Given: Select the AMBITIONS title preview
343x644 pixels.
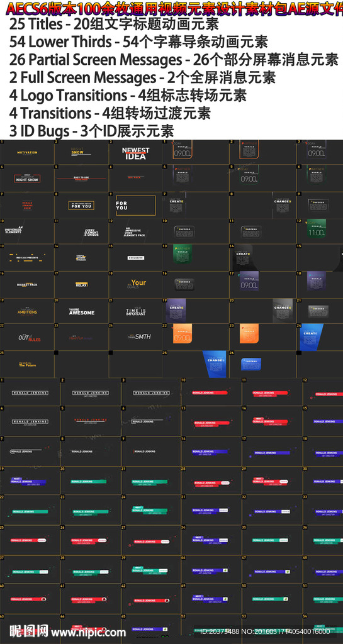Looking at the screenshot, I should [27, 312].
